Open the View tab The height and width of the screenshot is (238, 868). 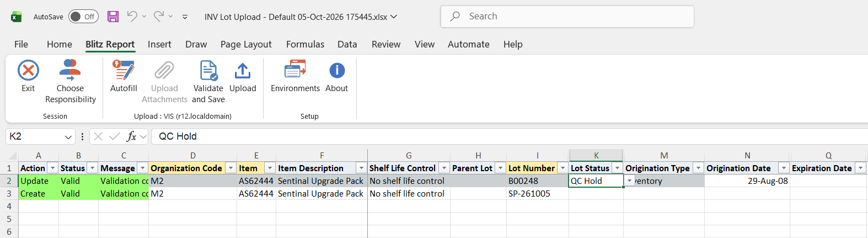click(425, 44)
